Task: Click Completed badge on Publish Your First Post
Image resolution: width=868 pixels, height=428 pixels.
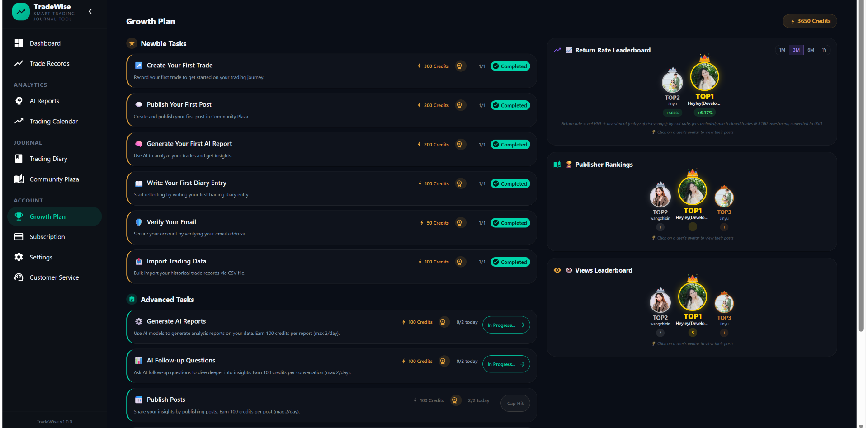Action: (x=510, y=105)
